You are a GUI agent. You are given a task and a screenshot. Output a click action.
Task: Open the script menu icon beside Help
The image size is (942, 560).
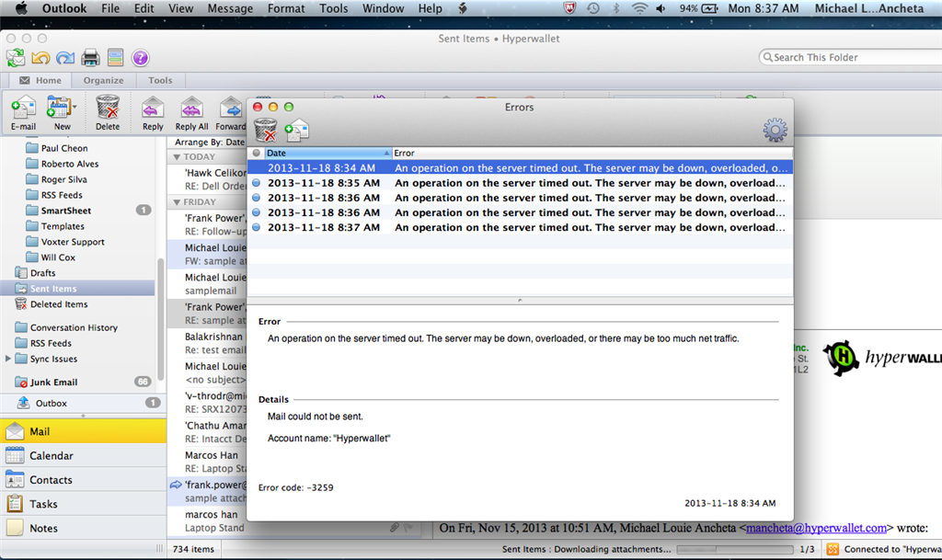463,8
